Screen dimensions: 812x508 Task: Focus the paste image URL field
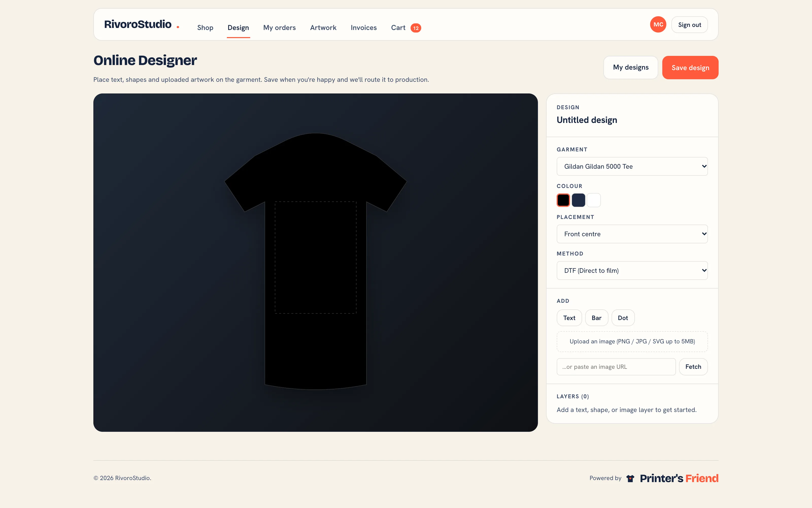coord(616,367)
